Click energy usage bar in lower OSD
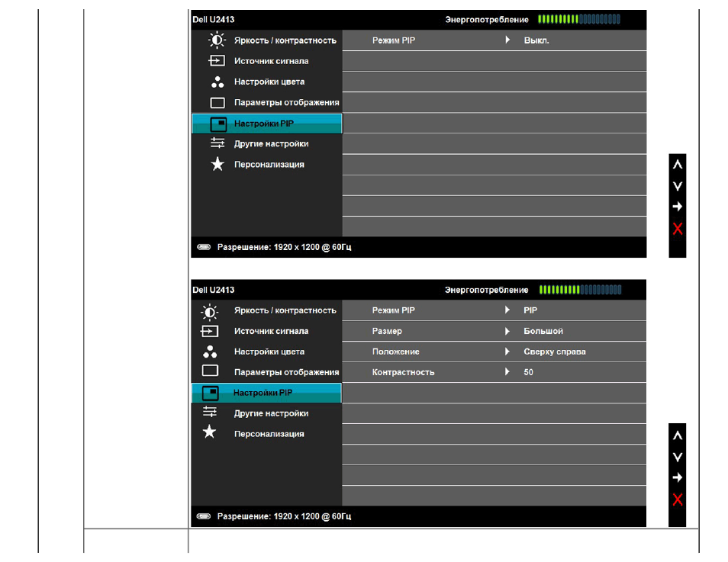 (580, 290)
